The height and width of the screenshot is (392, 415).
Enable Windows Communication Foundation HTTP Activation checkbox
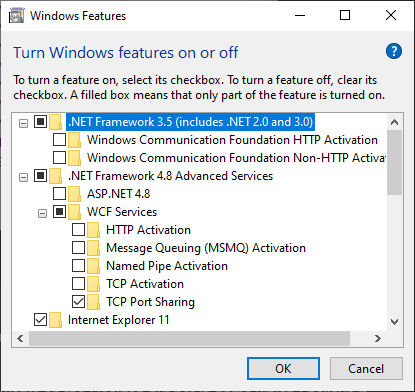[59, 140]
